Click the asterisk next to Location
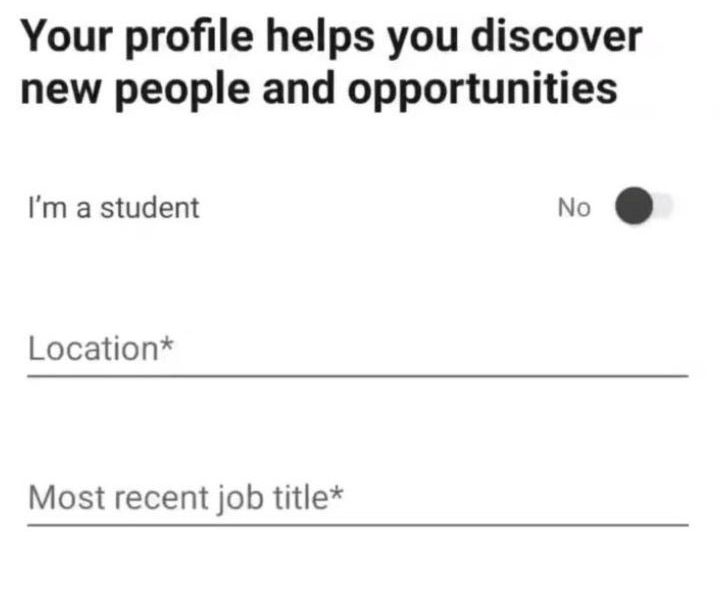This screenshot has height=597, width=720. pyautogui.click(x=166, y=345)
